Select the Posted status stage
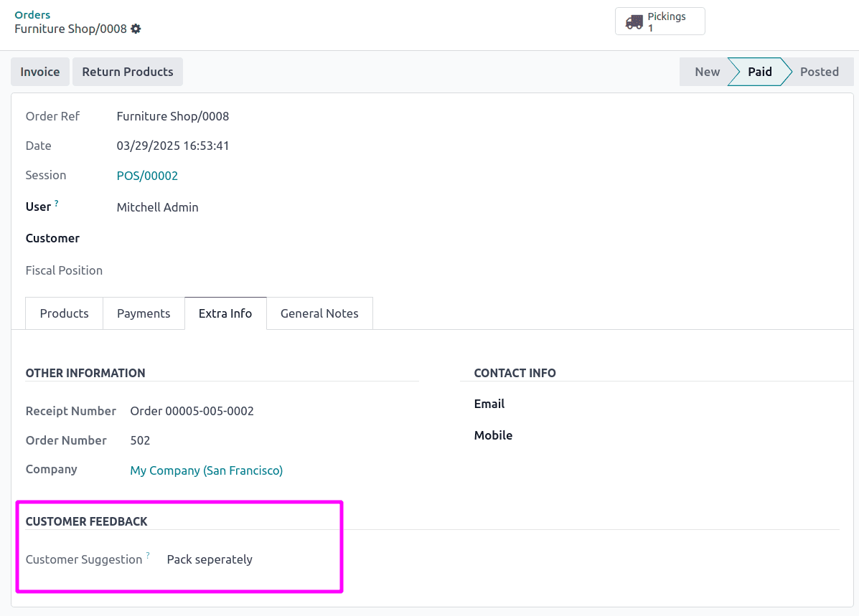This screenshot has height=616, width=859. pyautogui.click(x=819, y=72)
